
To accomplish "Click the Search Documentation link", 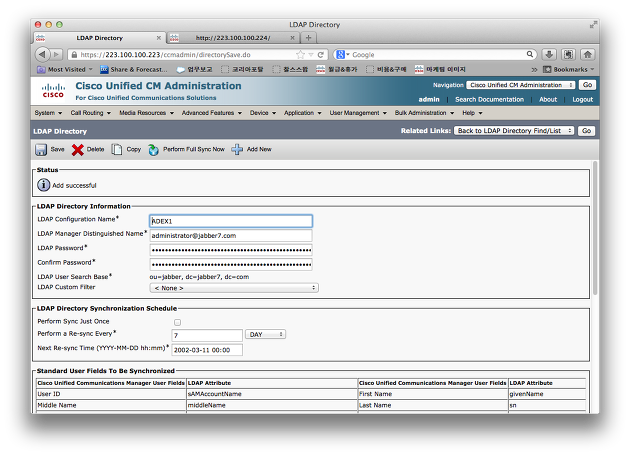I will click(x=489, y=100).
